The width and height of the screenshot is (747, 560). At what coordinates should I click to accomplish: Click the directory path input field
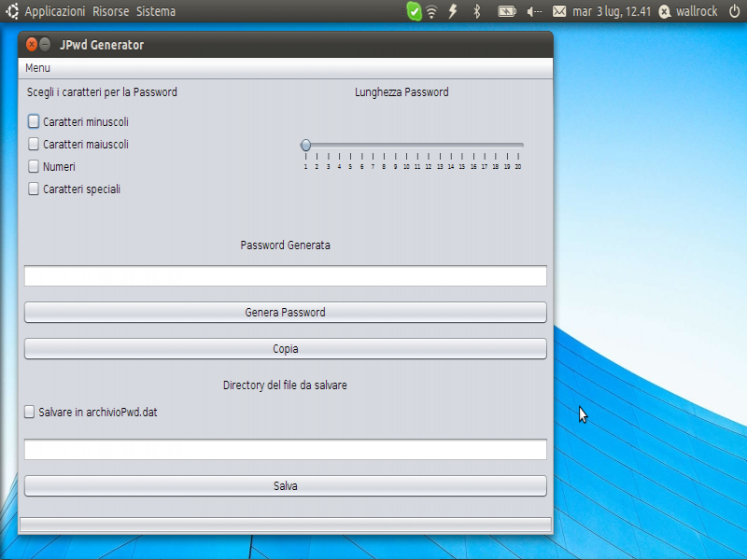(286, 450)
